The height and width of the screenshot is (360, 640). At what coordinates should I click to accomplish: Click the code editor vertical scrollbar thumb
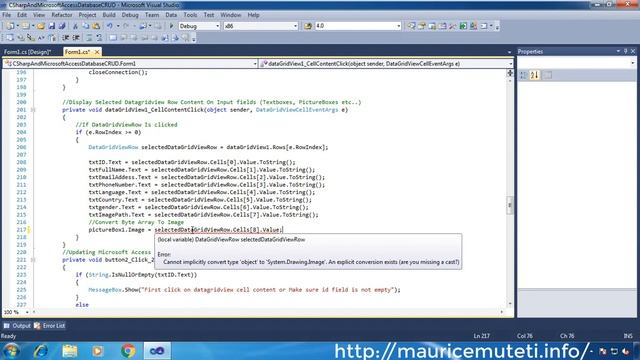[510, 205]
